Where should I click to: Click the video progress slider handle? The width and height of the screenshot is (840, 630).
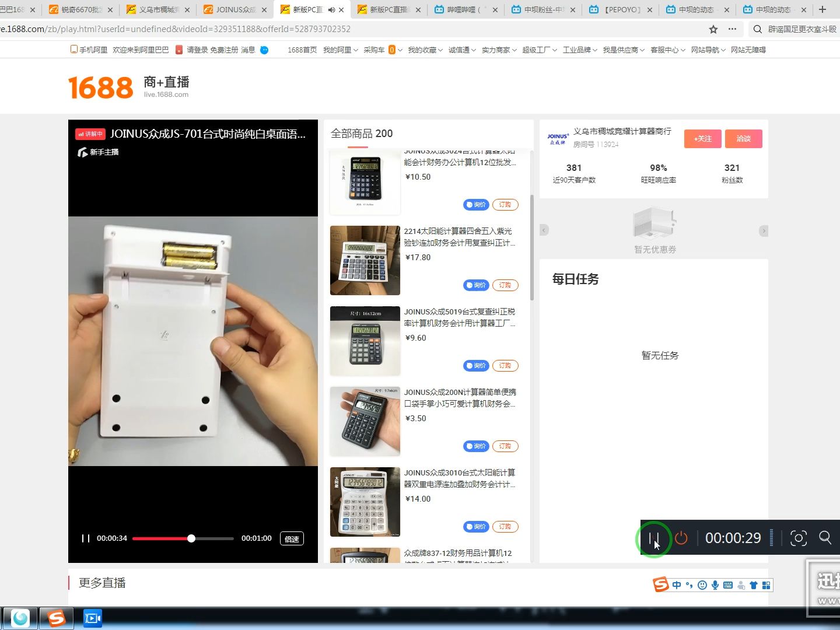click(191, 538)
